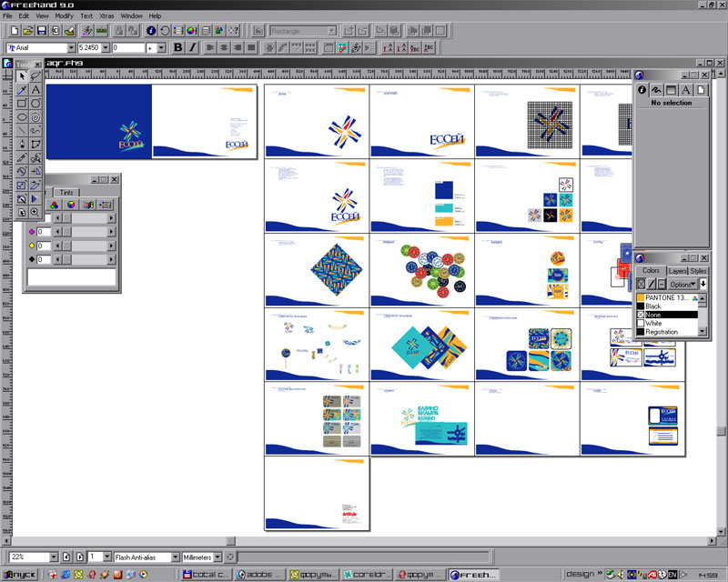728x582 pixels.
Task: Open the Options menu in Colors panel
Action: (682, 284)
